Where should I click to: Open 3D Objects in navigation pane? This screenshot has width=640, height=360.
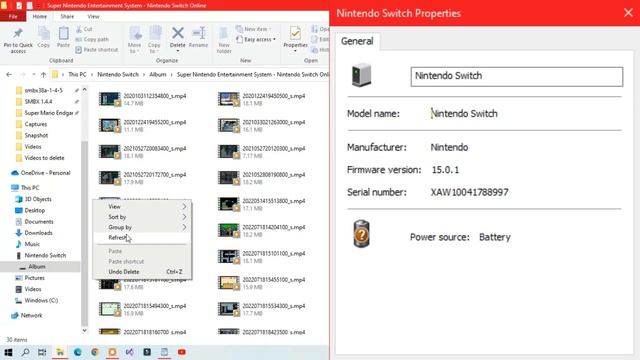[38, 199]
